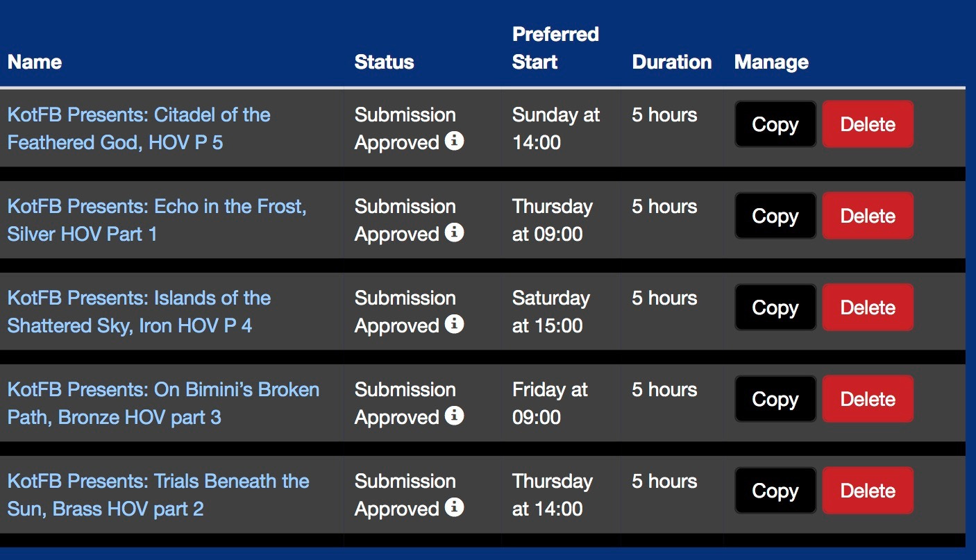976x560 pixels.
Task: Copy the Trials Beneath the Sun event
Action: click(775, 491)
